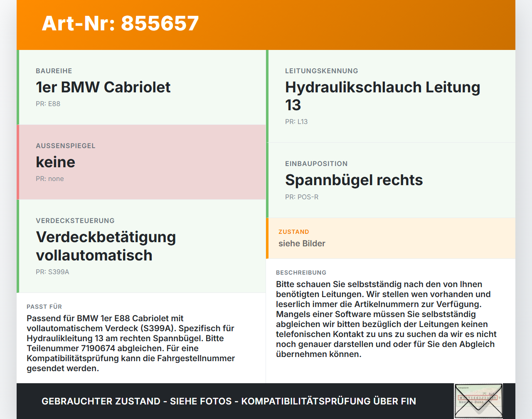Click the 'PR: none' code

[x=50, y=179]
